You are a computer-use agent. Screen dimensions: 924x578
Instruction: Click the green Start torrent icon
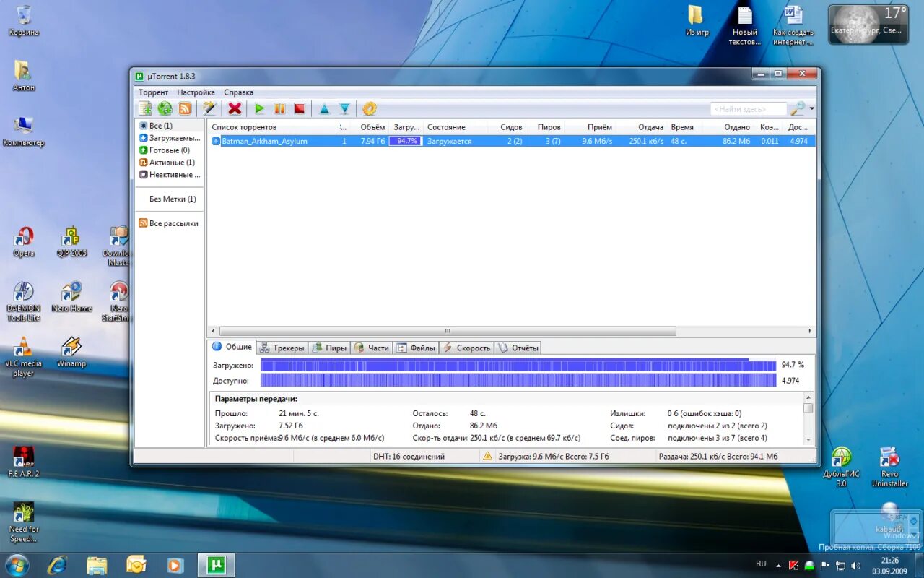pyautogui.click(x=259, y=108)
